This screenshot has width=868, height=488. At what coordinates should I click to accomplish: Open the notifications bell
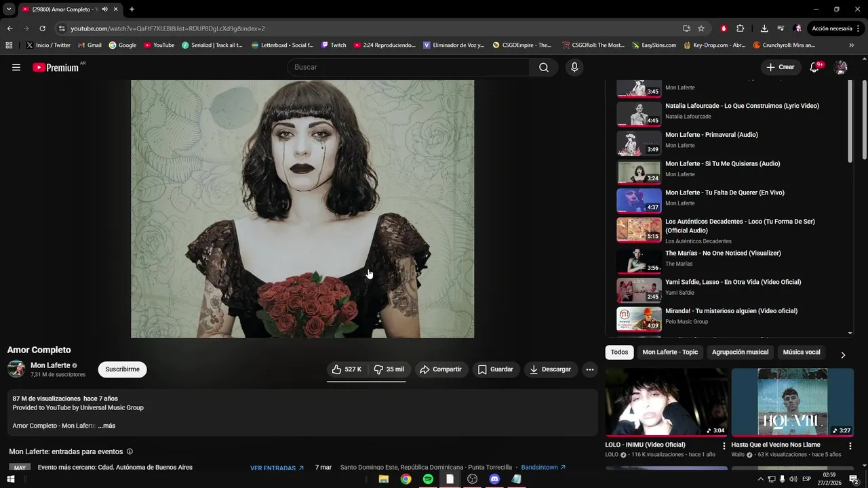[x=815, y=67]
